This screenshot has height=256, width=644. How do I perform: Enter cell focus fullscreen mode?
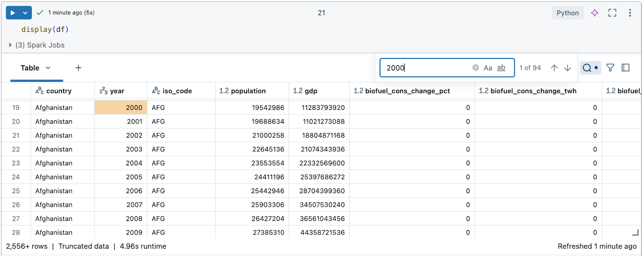(x=612, y=13)
